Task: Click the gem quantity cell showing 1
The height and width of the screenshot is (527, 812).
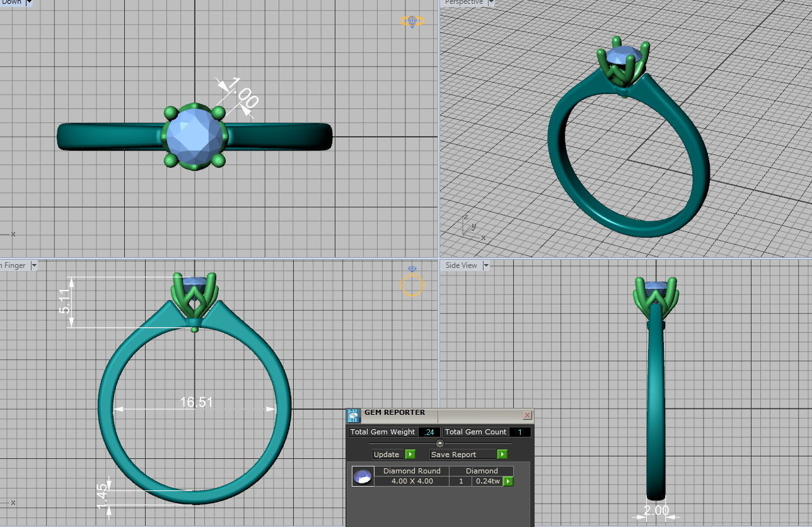Action: pyautogui.click(x=461, y=481)
